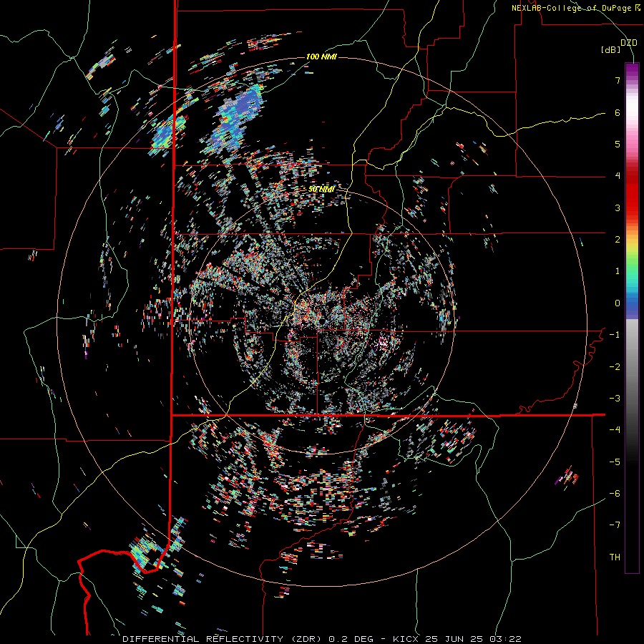Click the "50 NMI" range ring label
The width and height of the screenshot is (644, 644).
click(x=321, y=190)
